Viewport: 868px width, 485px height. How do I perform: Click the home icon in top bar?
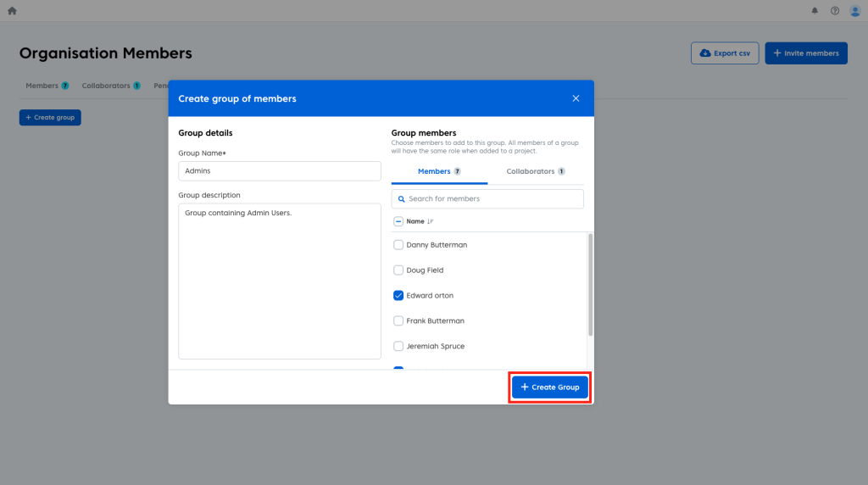12,11
